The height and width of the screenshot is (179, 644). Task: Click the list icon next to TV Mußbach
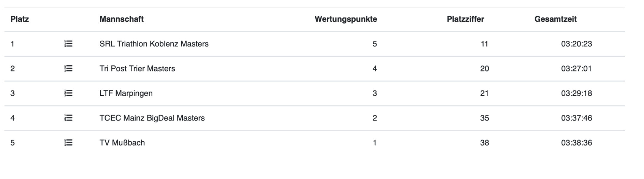(68, 143)
